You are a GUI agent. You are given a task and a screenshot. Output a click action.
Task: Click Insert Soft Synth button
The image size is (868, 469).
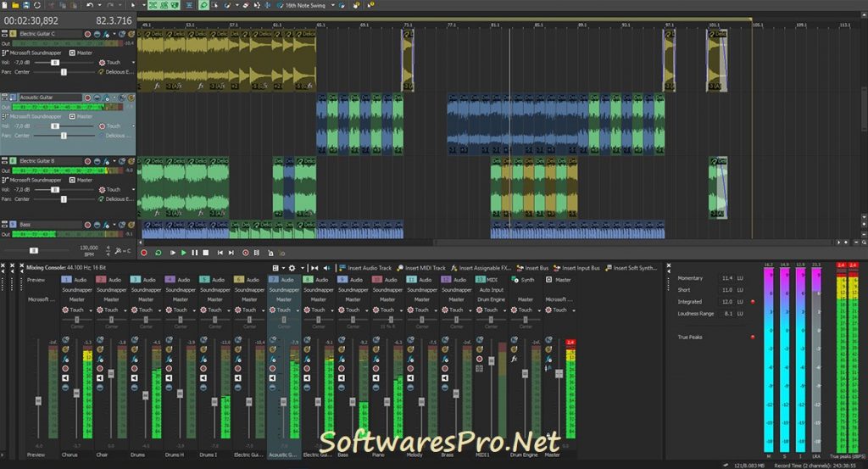(631, 268)
